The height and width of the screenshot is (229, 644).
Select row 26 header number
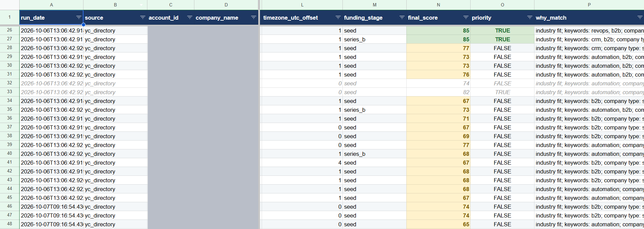9,30
